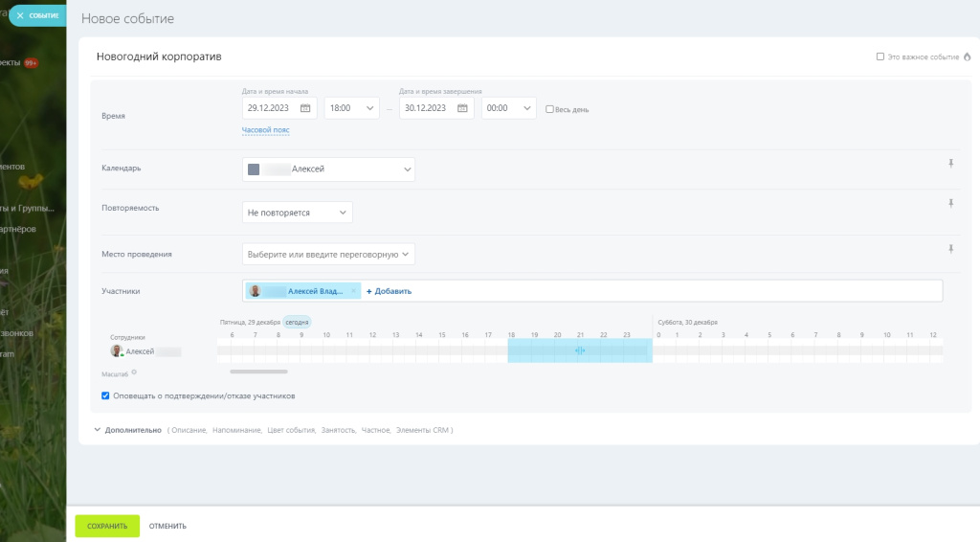Remove participant Алексей with the x icon

coord(353,290)
